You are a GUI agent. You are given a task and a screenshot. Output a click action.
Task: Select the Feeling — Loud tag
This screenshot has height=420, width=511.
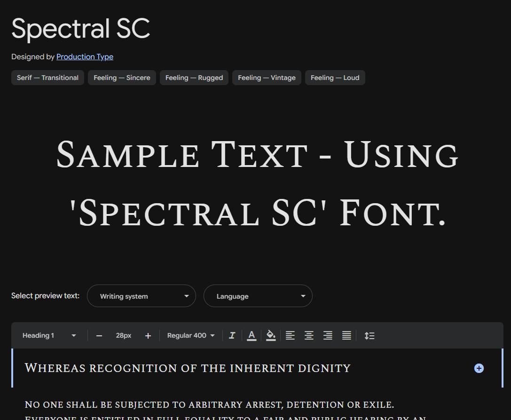(x=335, y=78)
